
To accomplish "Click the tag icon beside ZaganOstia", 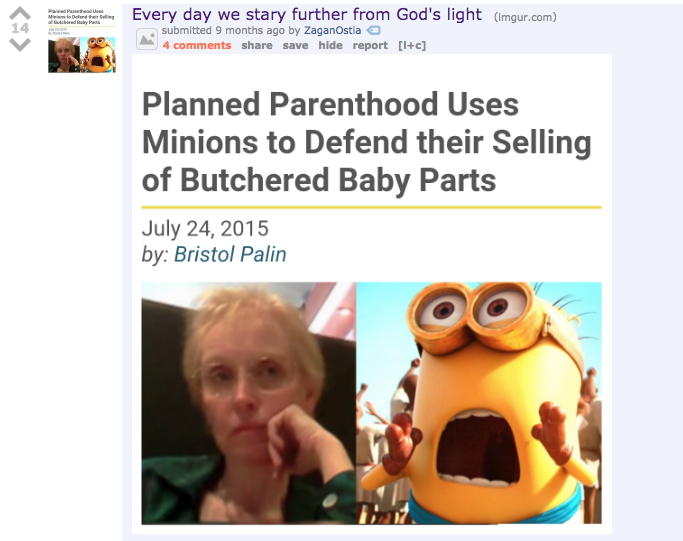I will click(374, 30).
